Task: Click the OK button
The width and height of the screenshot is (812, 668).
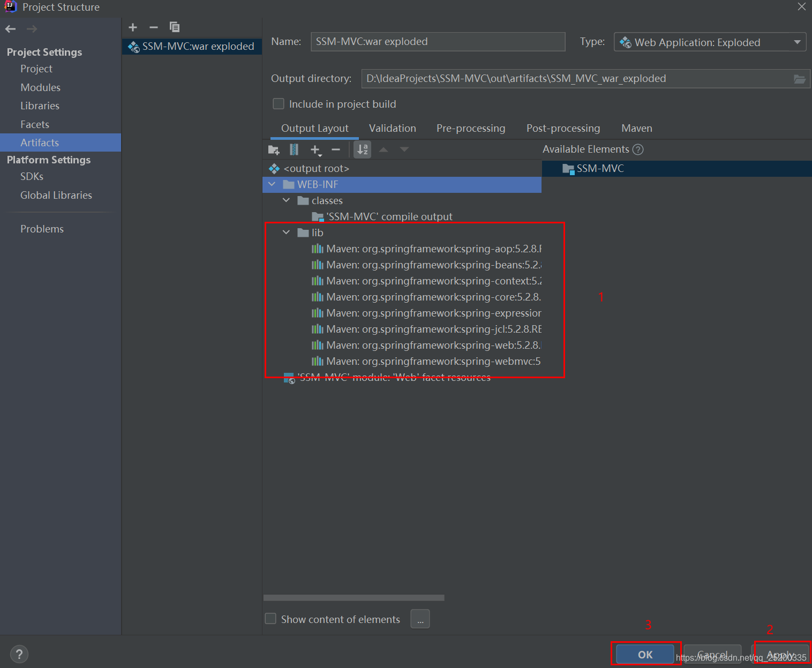Action: point(645,655)
